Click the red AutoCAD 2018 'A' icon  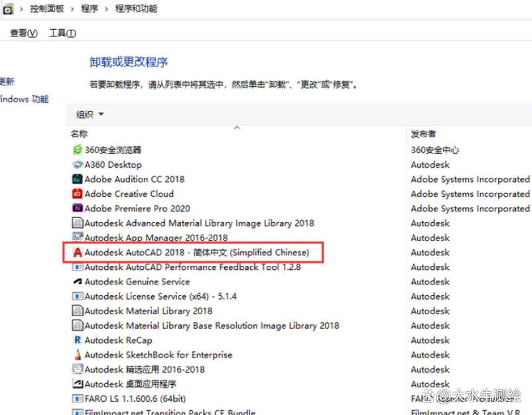pyautogui.click(x=78, y=253)
